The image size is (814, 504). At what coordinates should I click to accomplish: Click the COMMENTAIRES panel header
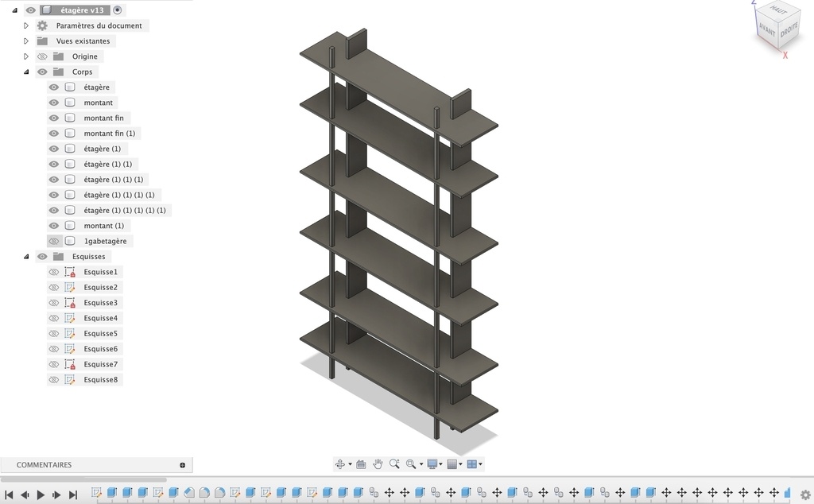(96, 465)
